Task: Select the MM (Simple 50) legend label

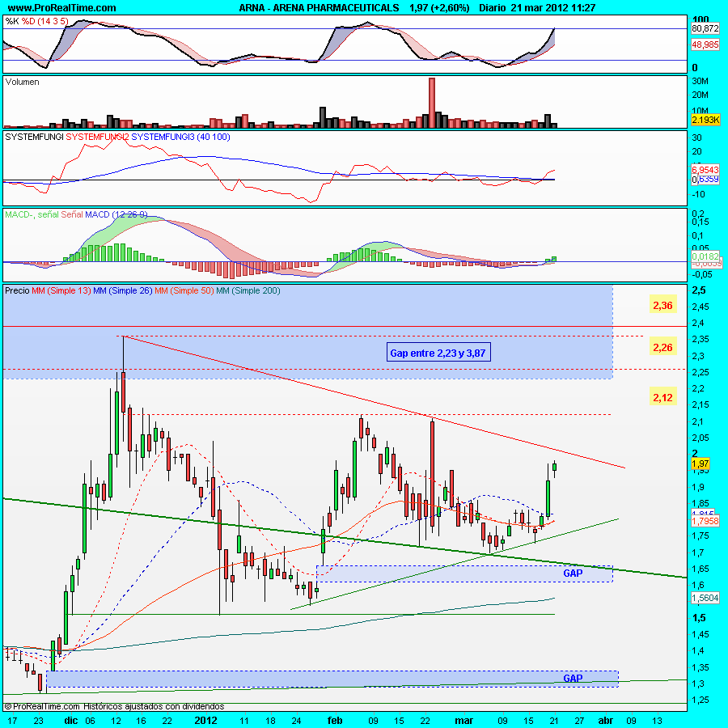Action: coord(184,290)
